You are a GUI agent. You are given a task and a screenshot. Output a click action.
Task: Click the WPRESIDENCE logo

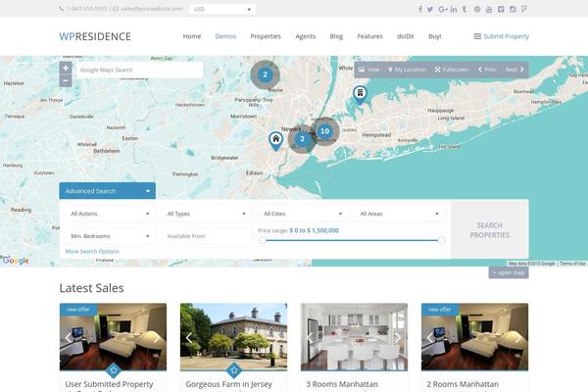[x=95, y=36]
